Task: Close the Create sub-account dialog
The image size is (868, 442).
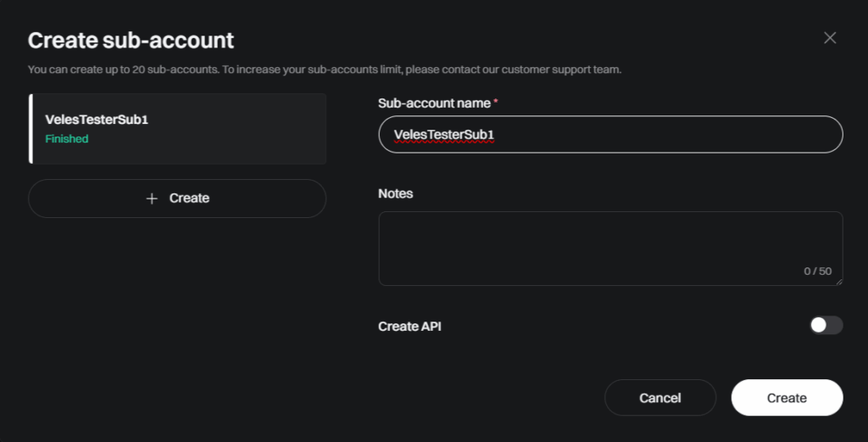Action: (829, 37)
